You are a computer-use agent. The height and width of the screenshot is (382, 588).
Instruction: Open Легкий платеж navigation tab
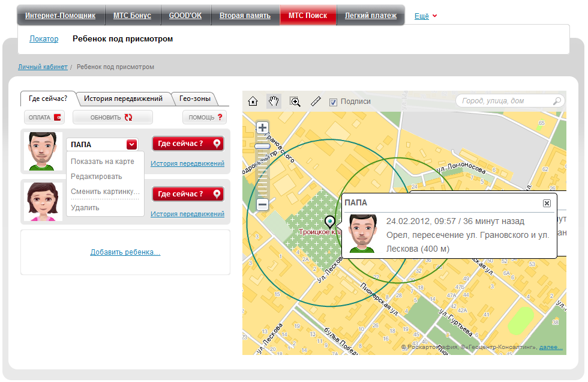(x=371, y=16)
